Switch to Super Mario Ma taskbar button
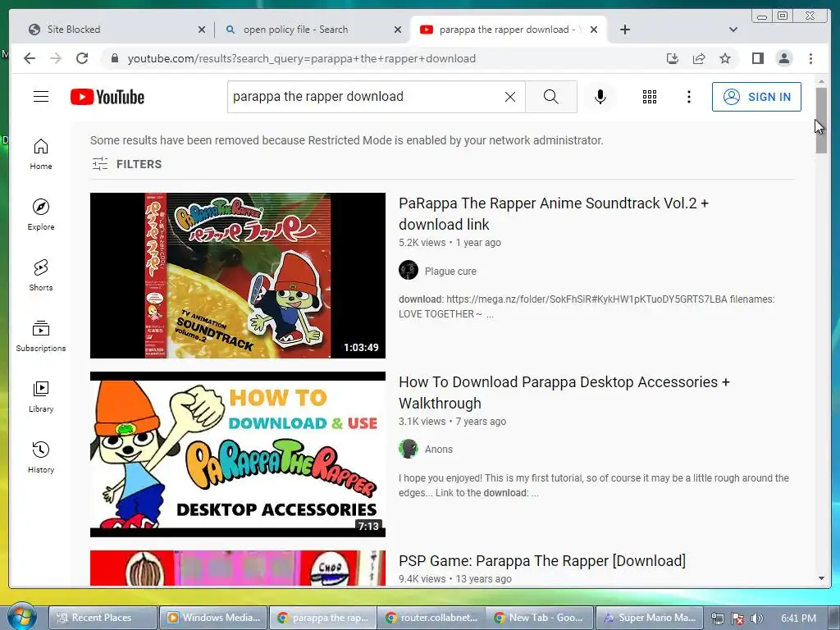The height and width of the screenshot is (630, 840). click(x=650, y=618)
